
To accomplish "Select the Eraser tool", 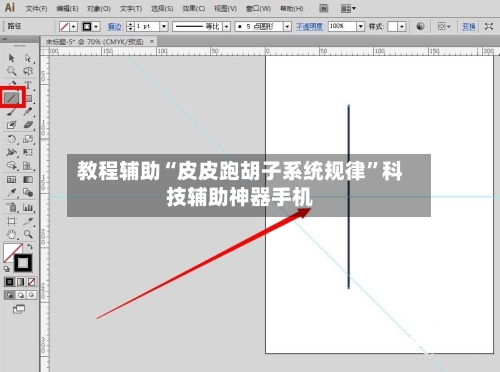I will click(x=28, y=125).
